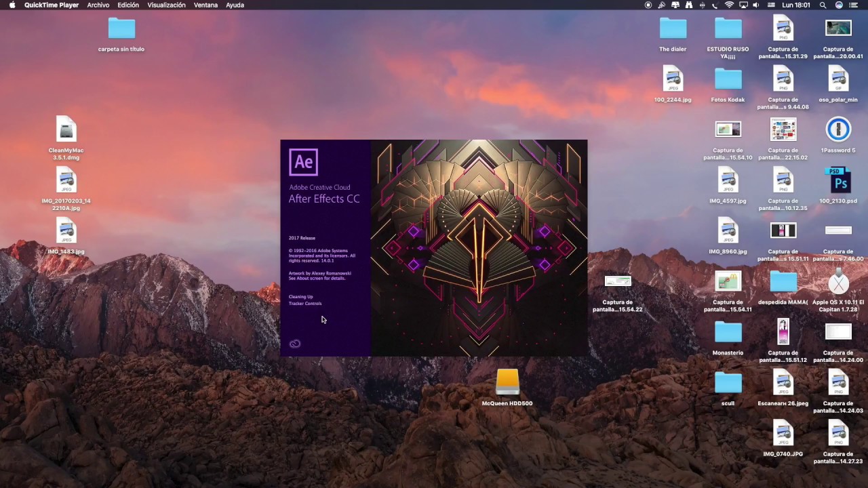The image size is (868, 488).
Task: Click the '2017 Release' text on splash
Action: pyautogui.click(x=302, y=238)
